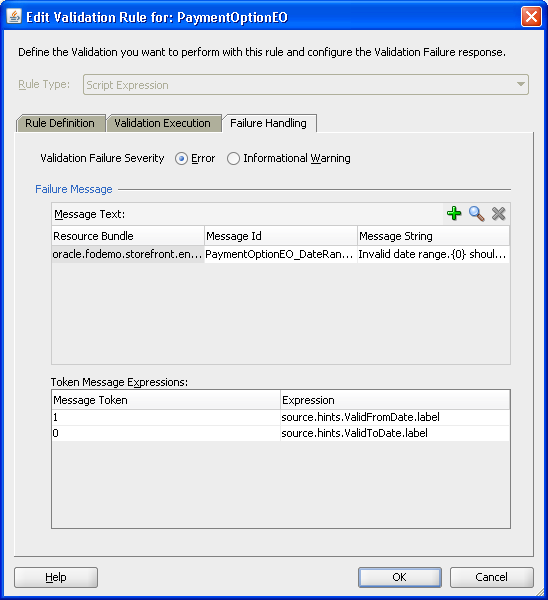This screenshot has height=600, width=548.
Task: Select the Invalid date range message string cell
Action: pyautogui.click(x=433, y=254)
